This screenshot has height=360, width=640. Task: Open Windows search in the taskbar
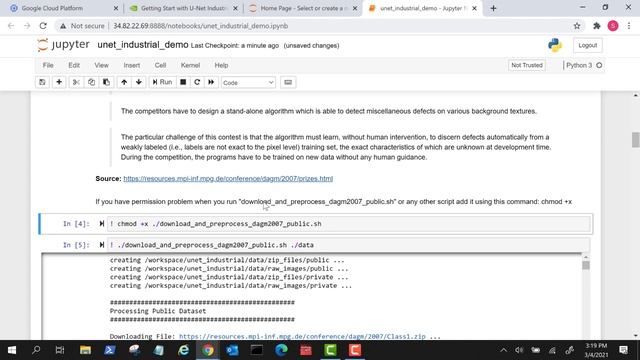pyautogui.click(x=36, y=350)
